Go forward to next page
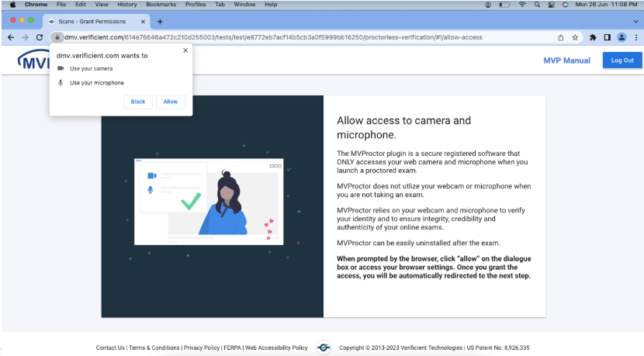The image size is (644, 356). coord(25,37)
